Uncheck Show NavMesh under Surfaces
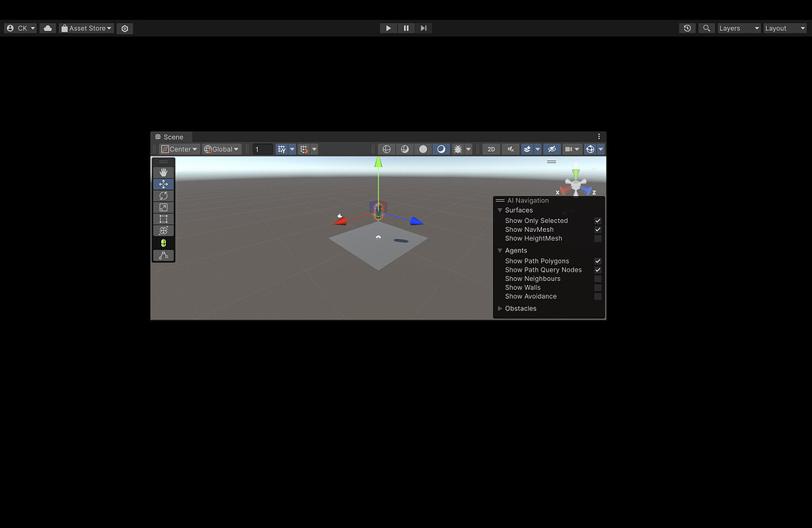The image size is (812, 528). (x=598, y=229)
